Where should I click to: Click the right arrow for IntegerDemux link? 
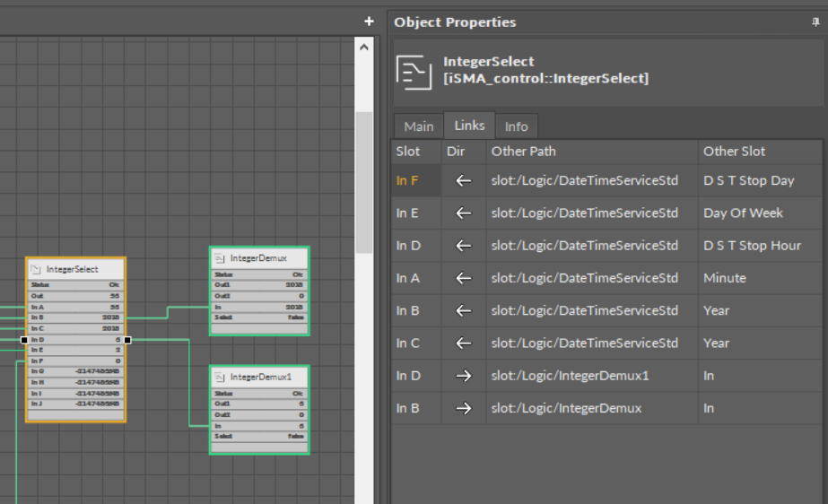tap(463, 408)
